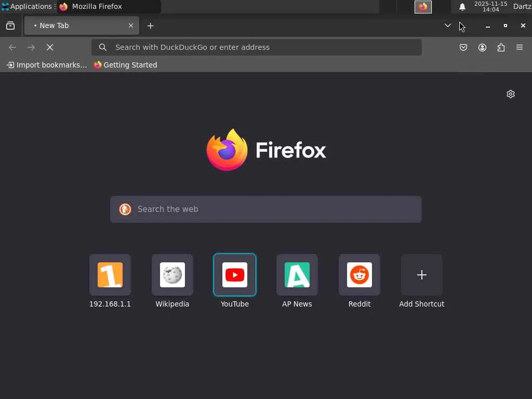The image size is (532, 399).
Task: Open a new tab with plus button
Action: pyautogui.click(x=150, y=26)
